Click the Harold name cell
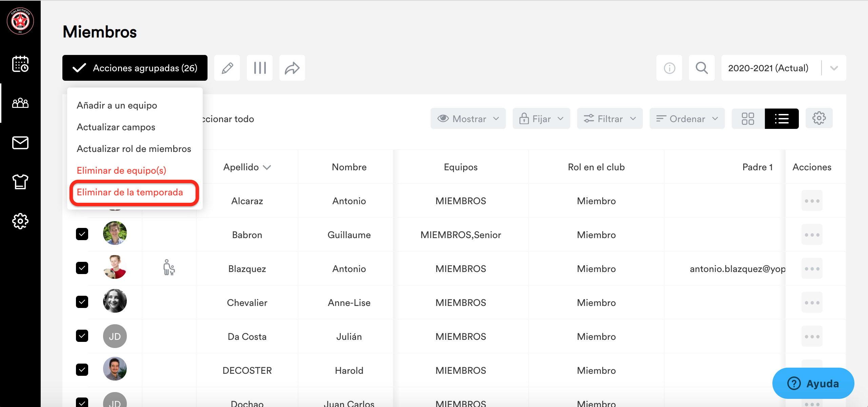The height and width of the screenshot is (407, 868). [349, 371]
